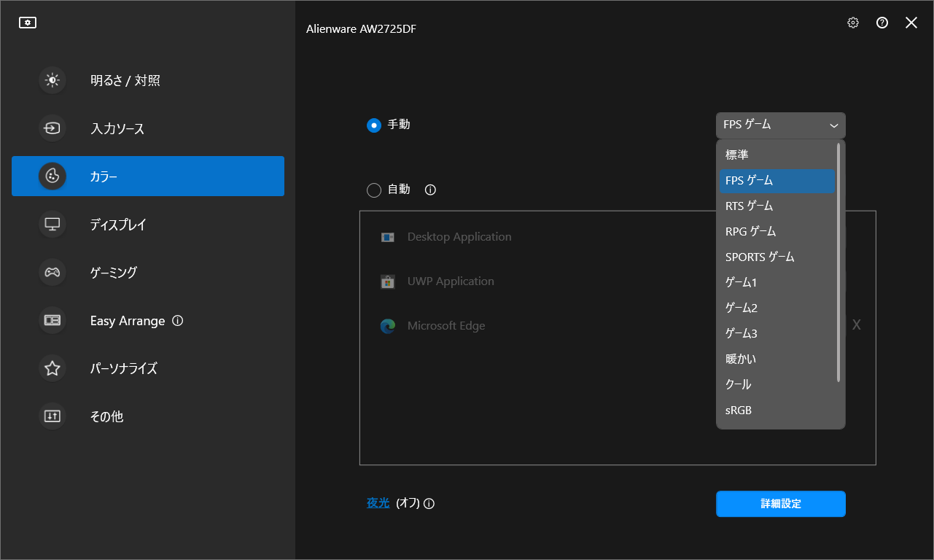Open the Easy Arrange layout icon
The image size is (934, 560).
point(52,320)
